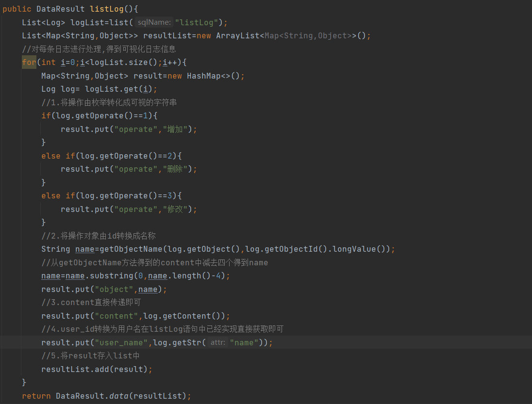Click the return keyword
The image size is (532, 404).
36,396
